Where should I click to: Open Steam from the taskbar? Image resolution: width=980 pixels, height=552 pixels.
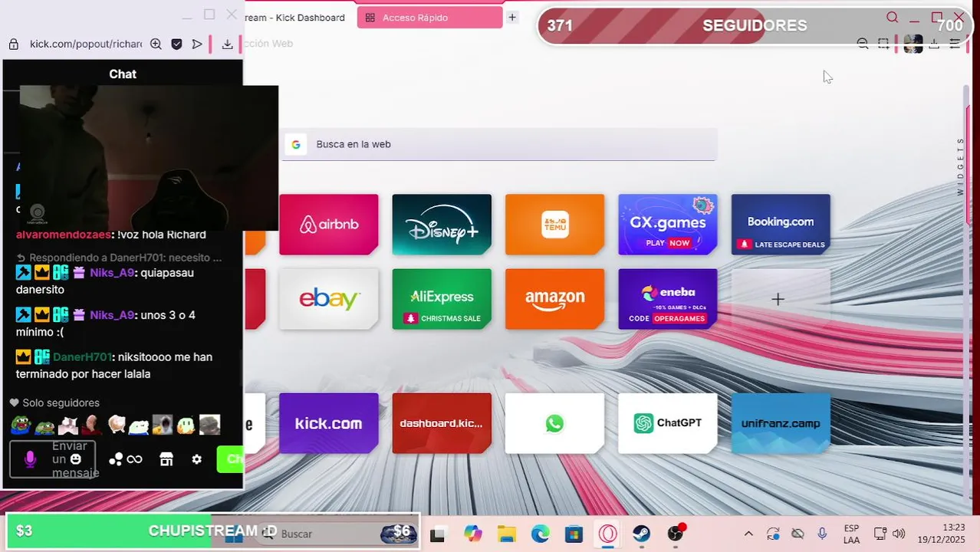tap(642, 534)
